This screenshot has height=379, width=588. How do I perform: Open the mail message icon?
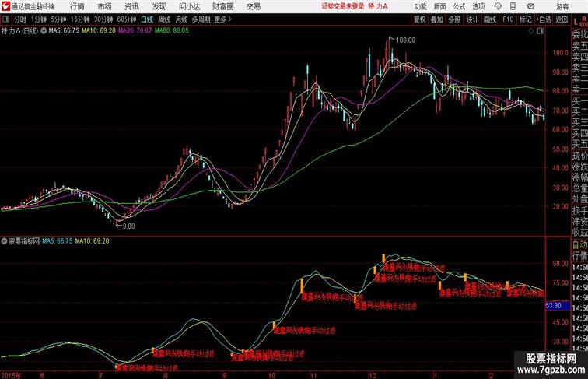click(530, 6)
